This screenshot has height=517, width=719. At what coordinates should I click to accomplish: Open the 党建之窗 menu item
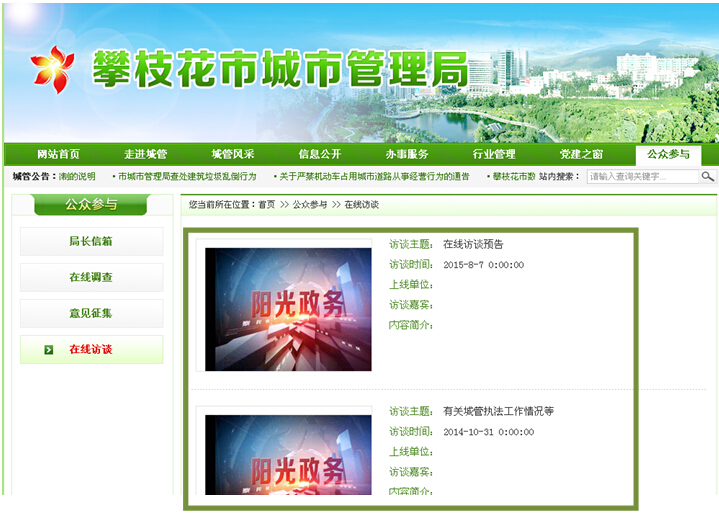coord(581,154)
